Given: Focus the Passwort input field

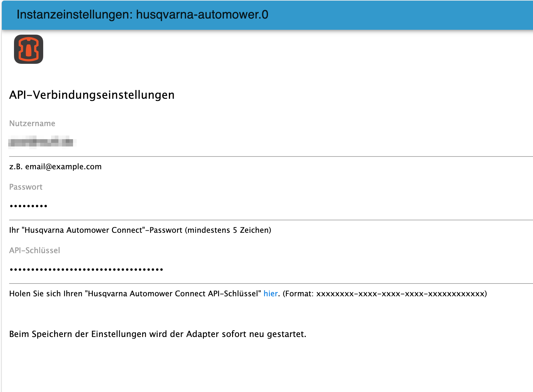Looking at the screenshot, I should [x=271, y=206].
